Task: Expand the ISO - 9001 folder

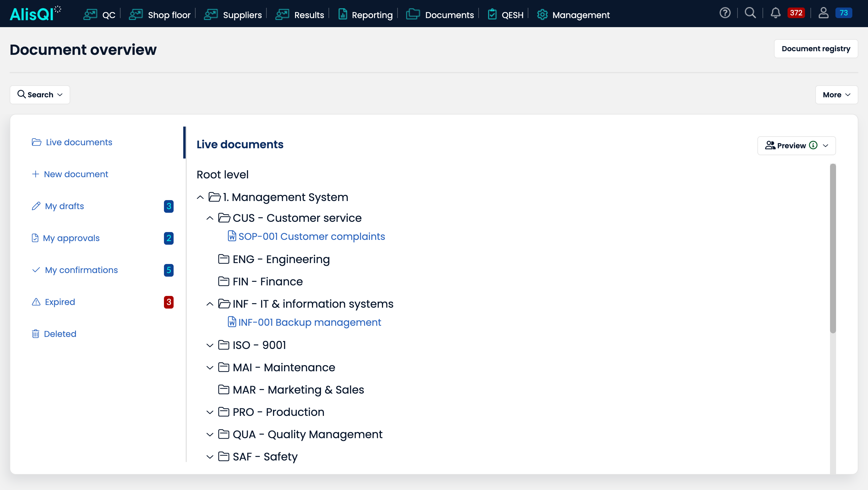Action: point(209,345)
